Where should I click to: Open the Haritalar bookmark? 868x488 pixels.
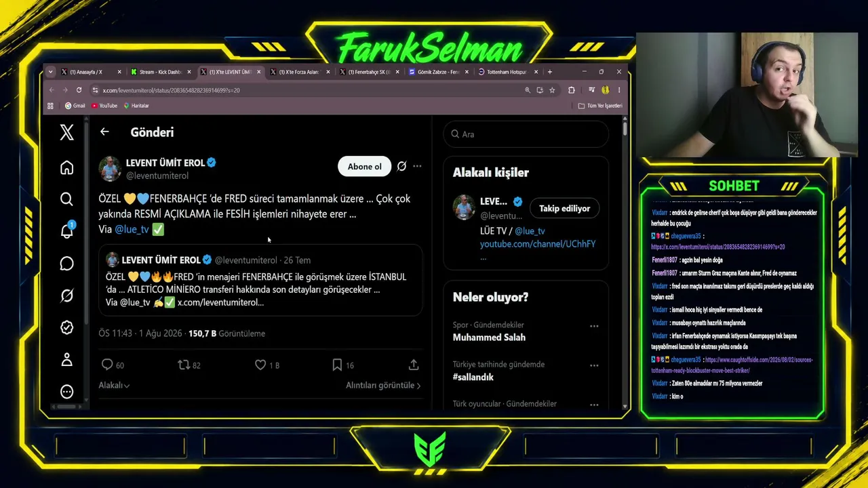(x=136, y=106)
